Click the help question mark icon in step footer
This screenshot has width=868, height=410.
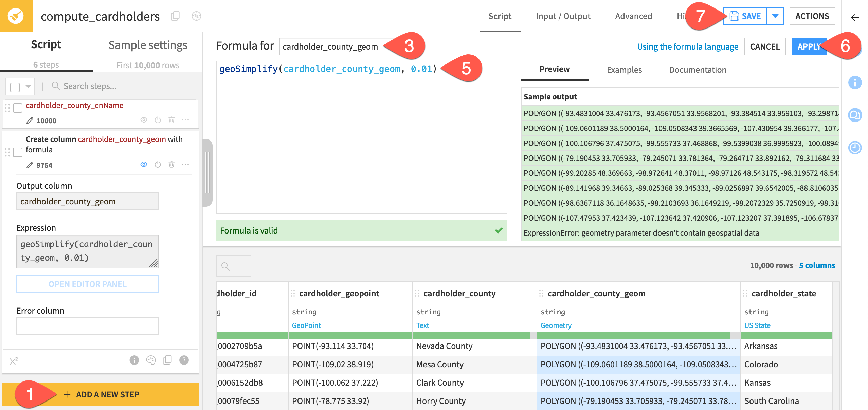pos(184,360)
